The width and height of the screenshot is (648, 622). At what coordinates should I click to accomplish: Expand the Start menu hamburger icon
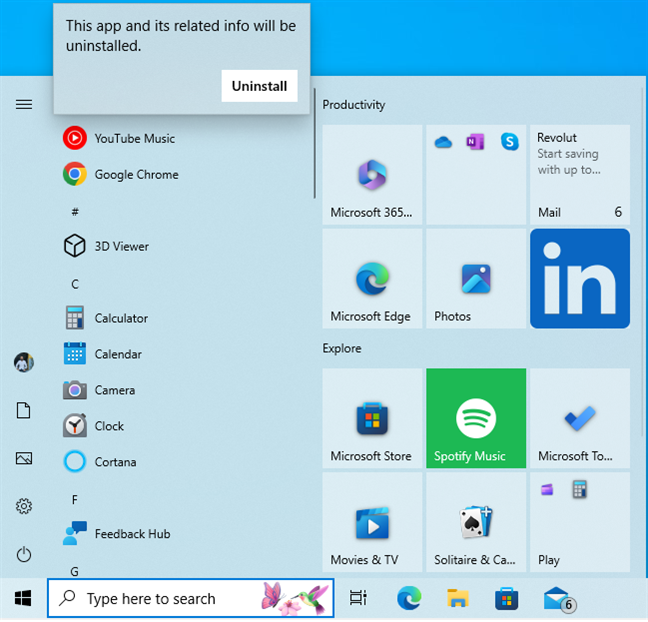point(24,104)
